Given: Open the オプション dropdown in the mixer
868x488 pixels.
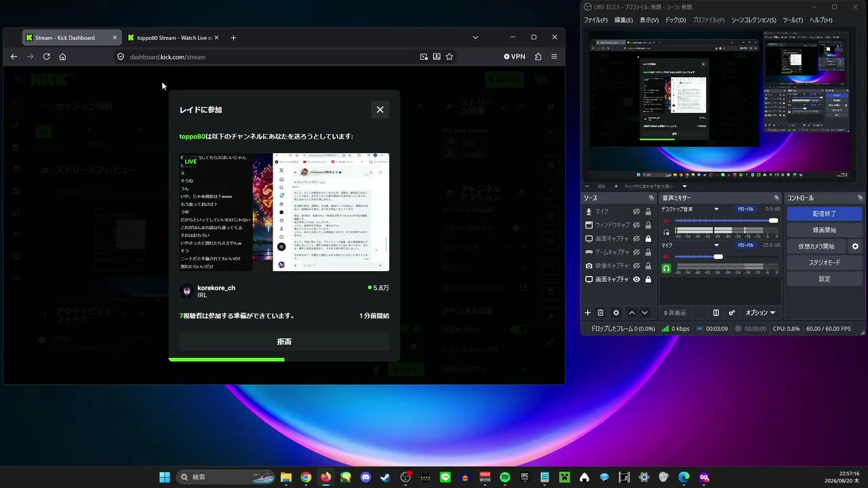Looking at the screenshot, I should 760,313.
